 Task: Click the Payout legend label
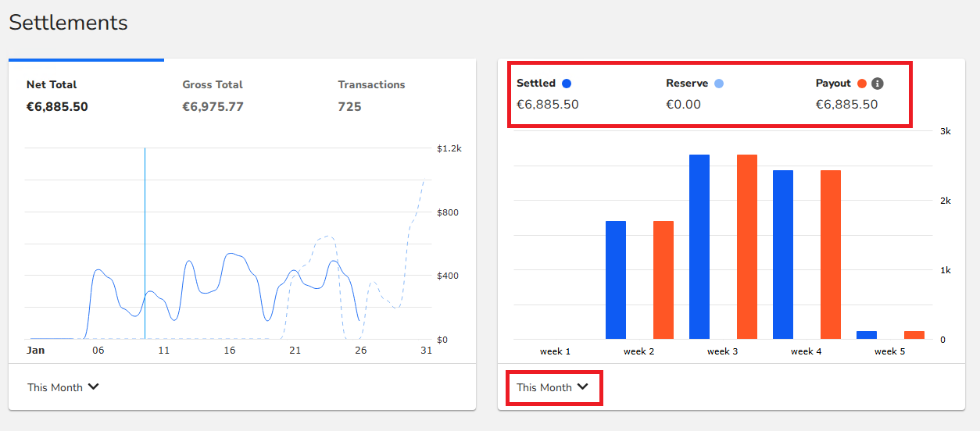(833, 84)
